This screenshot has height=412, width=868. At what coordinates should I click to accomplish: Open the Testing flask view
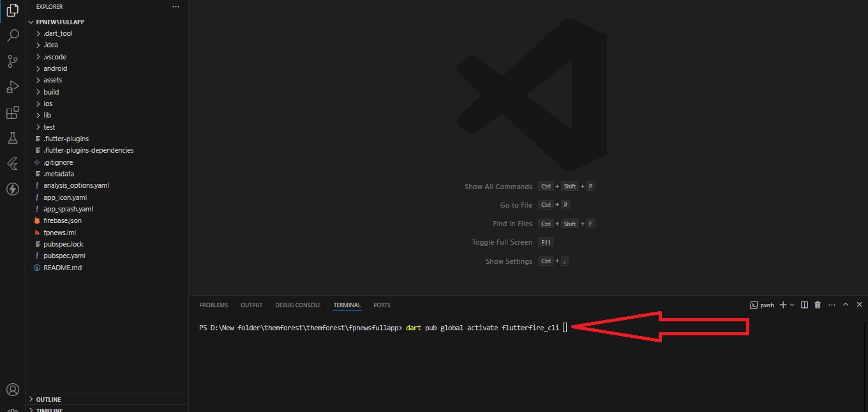pos(12,138)
